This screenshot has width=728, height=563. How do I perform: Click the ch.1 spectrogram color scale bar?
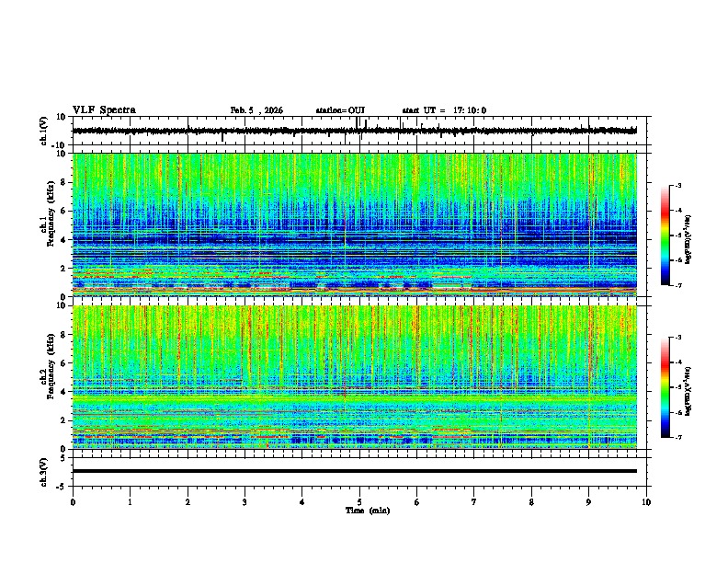665,236
